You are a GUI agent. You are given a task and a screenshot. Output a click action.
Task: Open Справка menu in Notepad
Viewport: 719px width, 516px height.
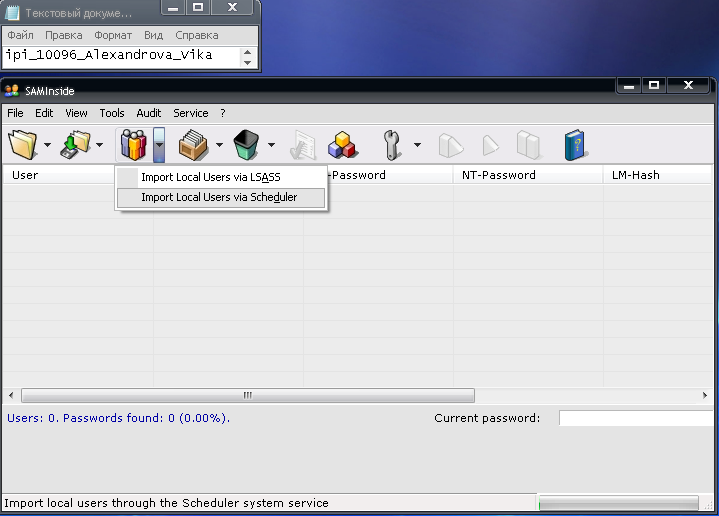coord(197,35)
